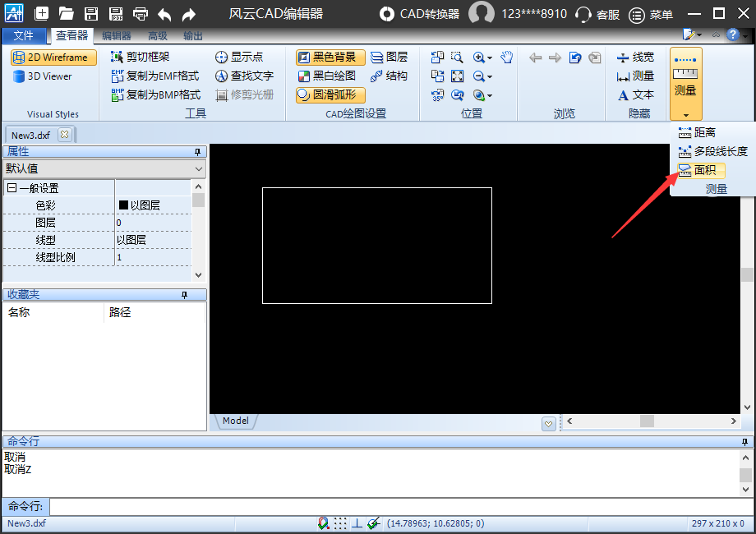Viewport: 756px width, 534px height.
Task: Toggle 黑色背景 black background
Action: (x=330, y=58)
